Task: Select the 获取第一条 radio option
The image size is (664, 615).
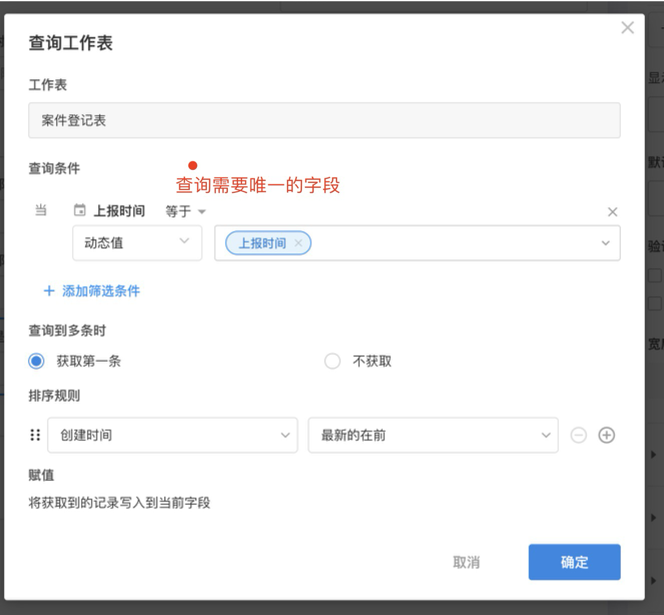Action: tap(36, 361)
